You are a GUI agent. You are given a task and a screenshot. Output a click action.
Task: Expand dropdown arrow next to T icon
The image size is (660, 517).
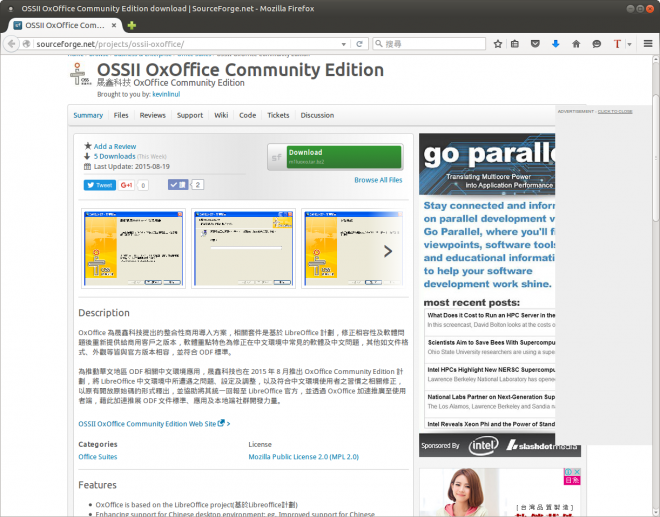[630, 44]
